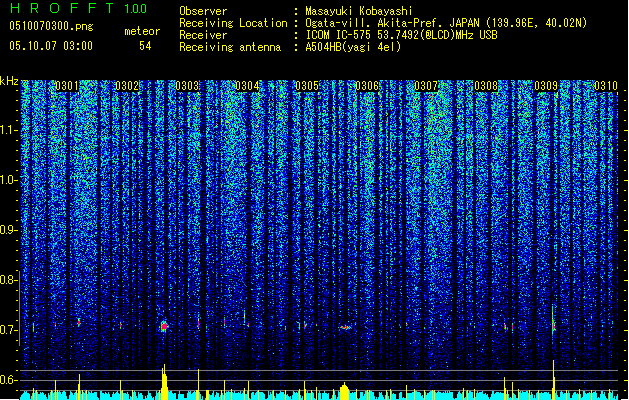Screen dimensions: 629x400
Task: Click the meteor count value 54
Action: (145, 46)
